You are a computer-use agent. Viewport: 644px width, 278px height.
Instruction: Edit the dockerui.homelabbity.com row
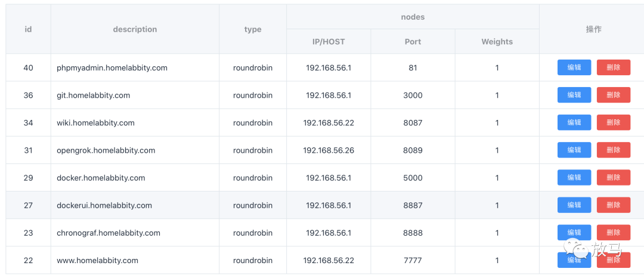point(574,205)
